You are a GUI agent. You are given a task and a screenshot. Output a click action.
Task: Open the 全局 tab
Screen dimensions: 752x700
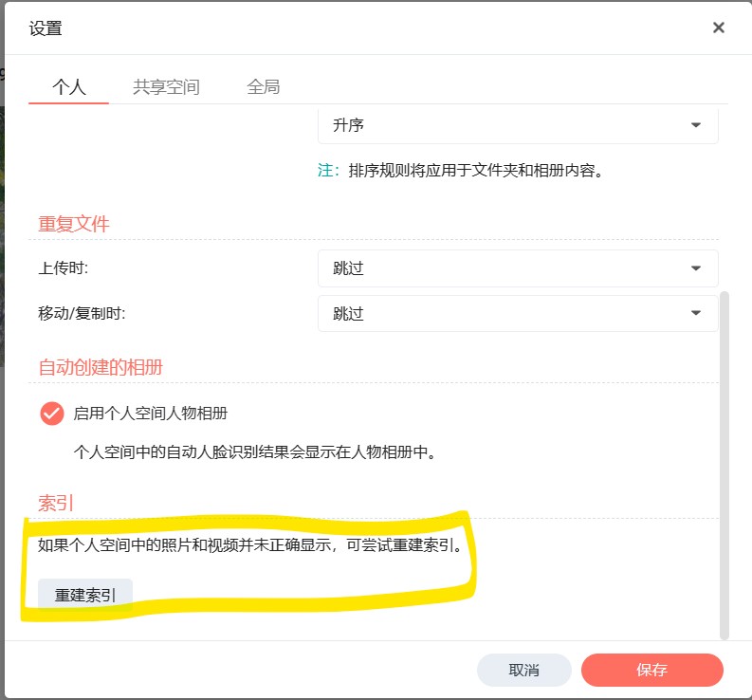264,87
